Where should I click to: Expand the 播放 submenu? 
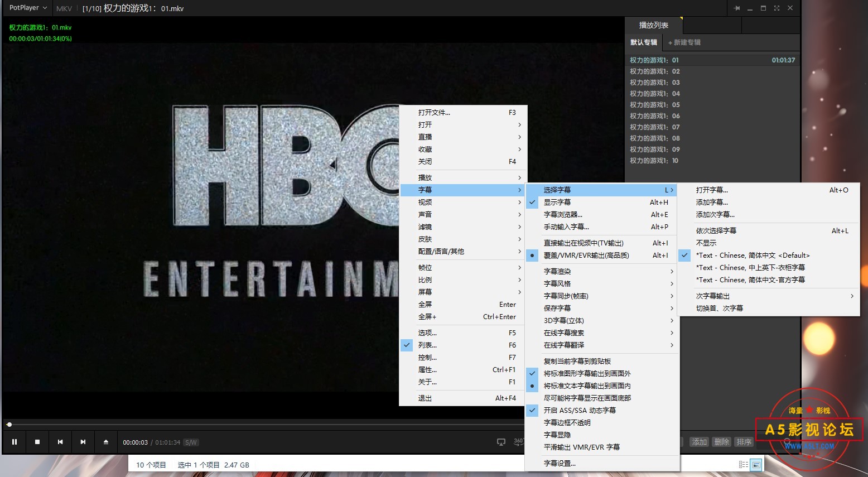pyautogui.click(x=463, y=177)
